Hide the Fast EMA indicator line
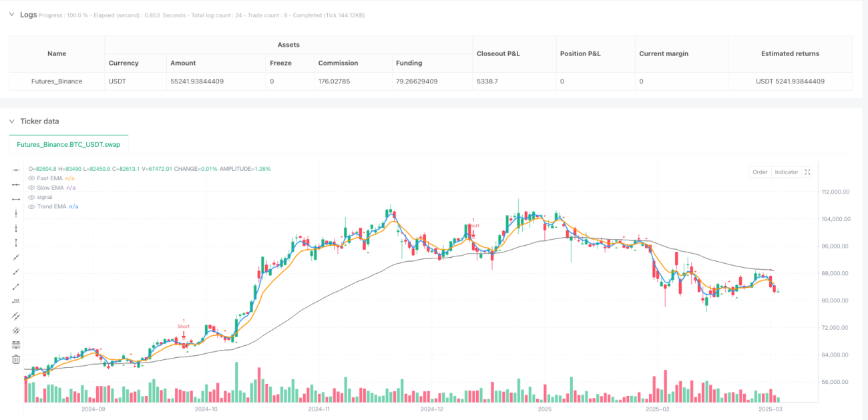 pos(31,178)
